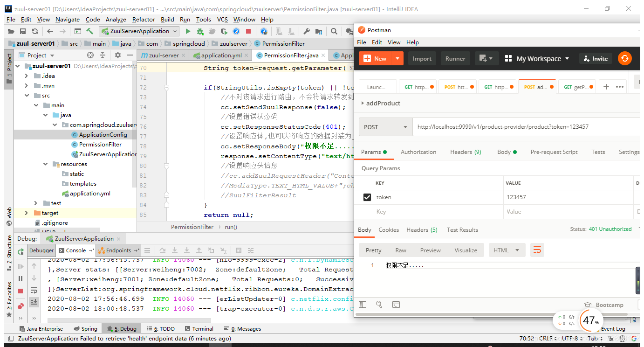Select the Preview response view

[x=430, y=250]
